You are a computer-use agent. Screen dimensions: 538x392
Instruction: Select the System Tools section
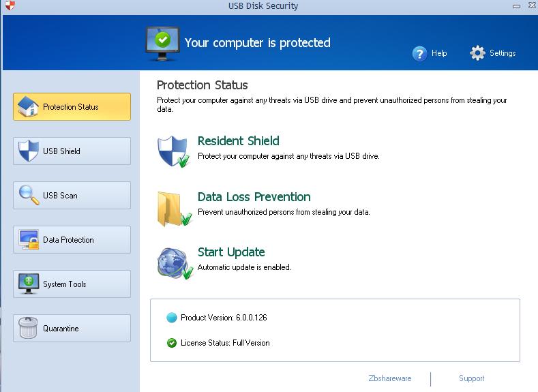72,284
